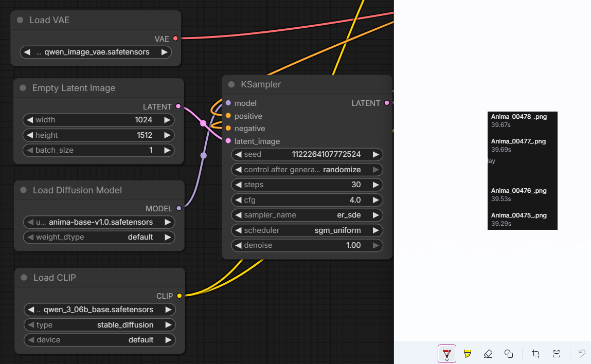The height and width of the screenshot is (364, 591).
Task: Collapse the Empty Latent Image node dot
Action: point(23,88)
